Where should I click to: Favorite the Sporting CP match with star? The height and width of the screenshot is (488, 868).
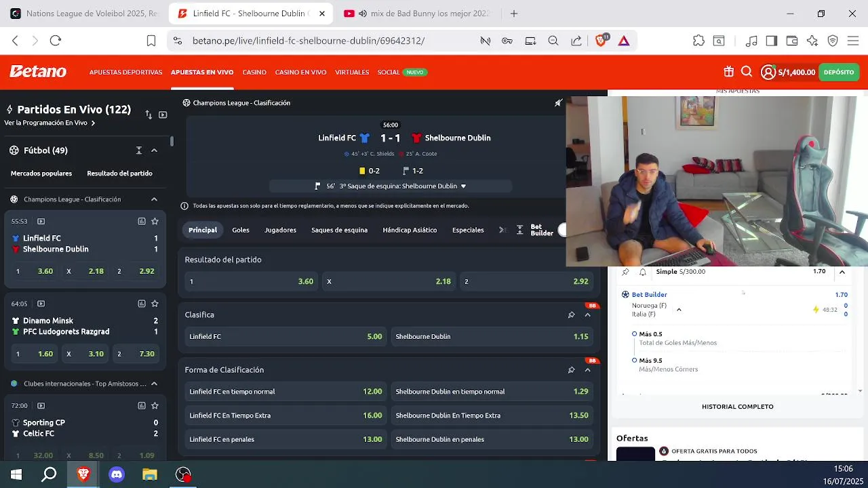155,405
